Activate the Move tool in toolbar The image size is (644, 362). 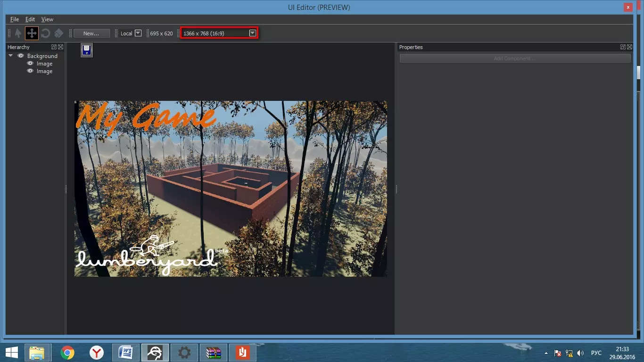(32, 33)
